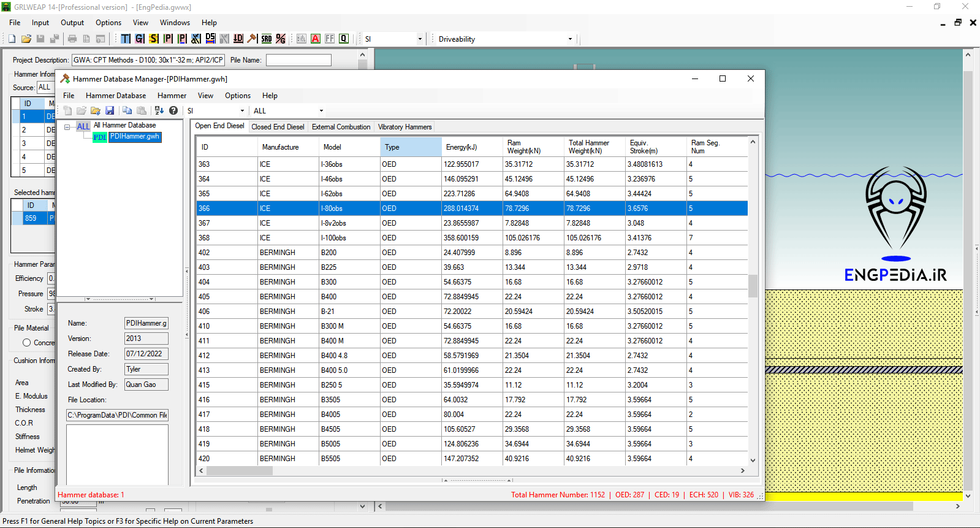The width and height of the screenshot is (980, 528).
Task: Click the FF toolbar icon
Action: point(330,39)
